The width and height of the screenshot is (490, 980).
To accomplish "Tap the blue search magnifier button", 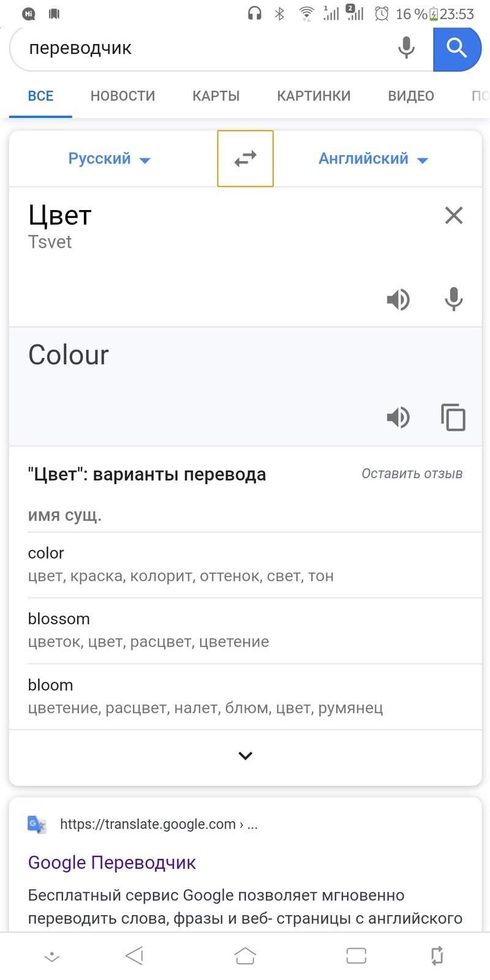I will pyautogui.click(x=456, y=48).
